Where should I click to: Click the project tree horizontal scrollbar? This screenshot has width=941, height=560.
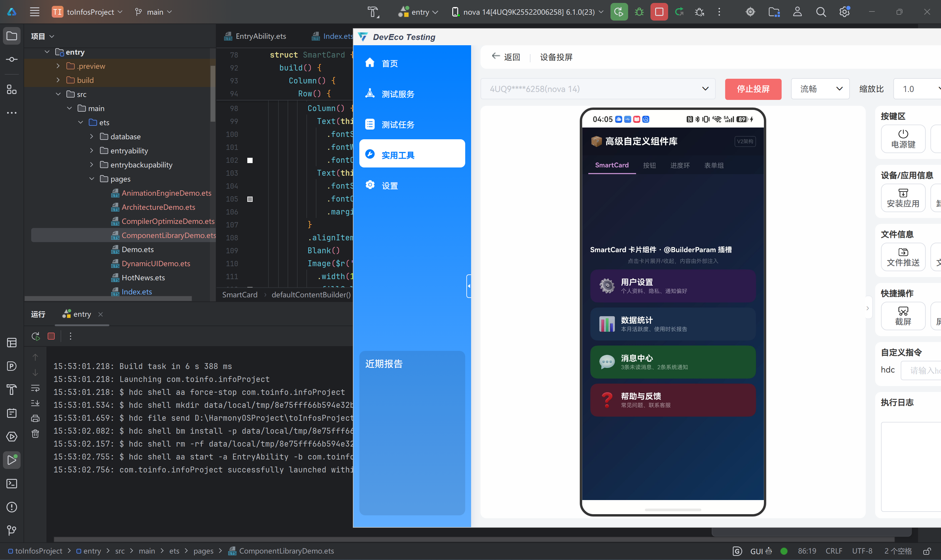[108, 299]
